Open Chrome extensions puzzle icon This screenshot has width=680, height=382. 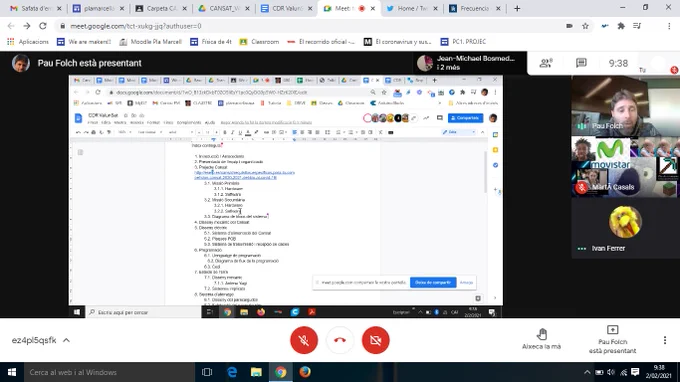pyautogui.click(x=621, y=26)
